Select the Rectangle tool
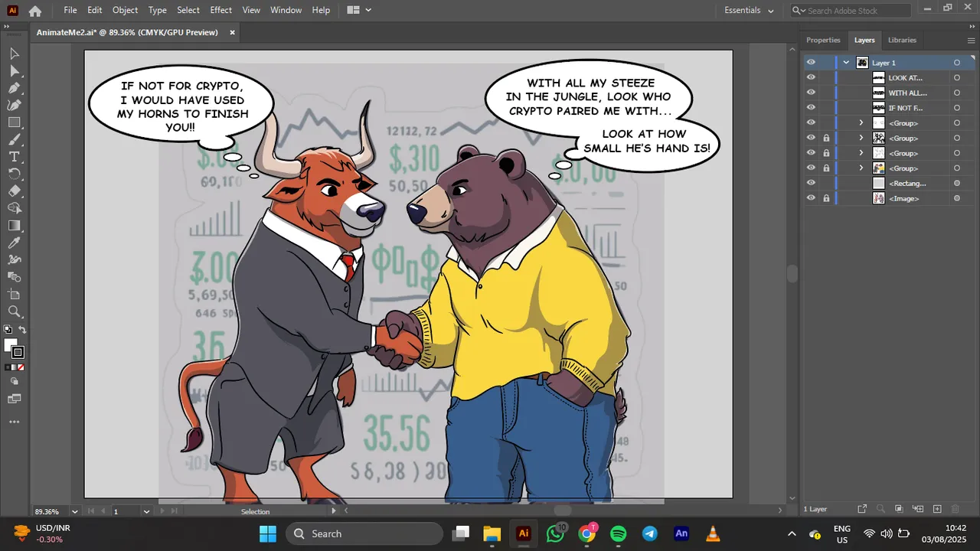 [x=14, y=122]
